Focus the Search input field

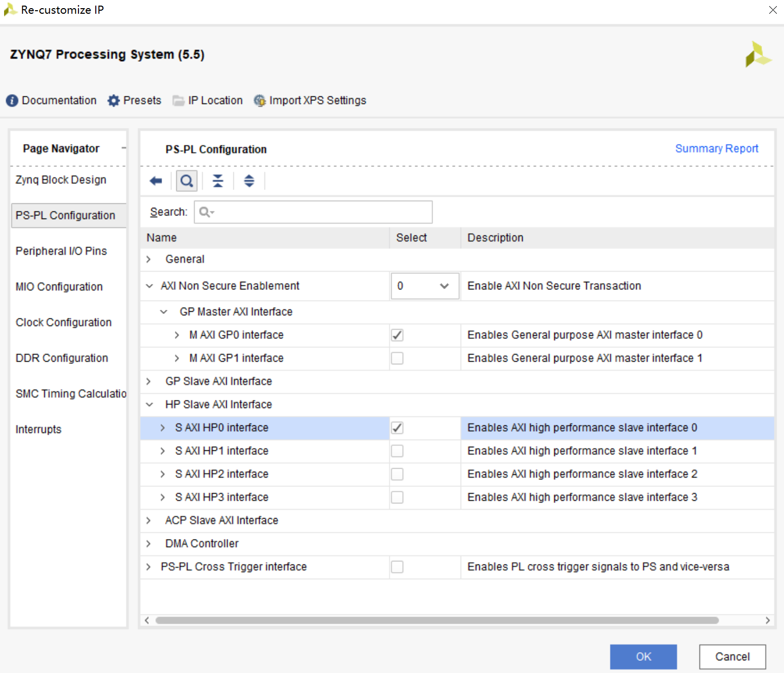(x=313, y=212)
